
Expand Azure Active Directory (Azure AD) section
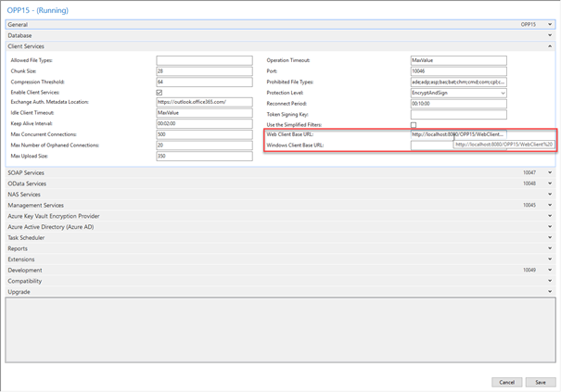[550, 226]
